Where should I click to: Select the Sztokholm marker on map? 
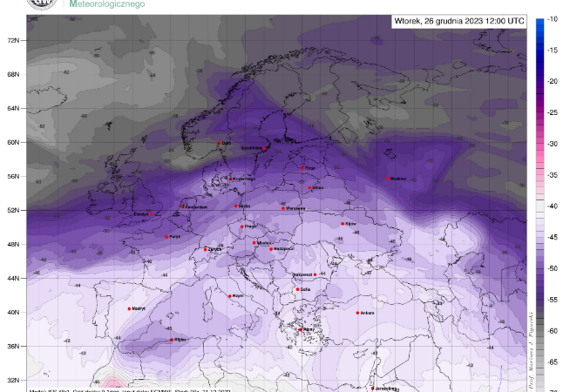tap(265, 148)
